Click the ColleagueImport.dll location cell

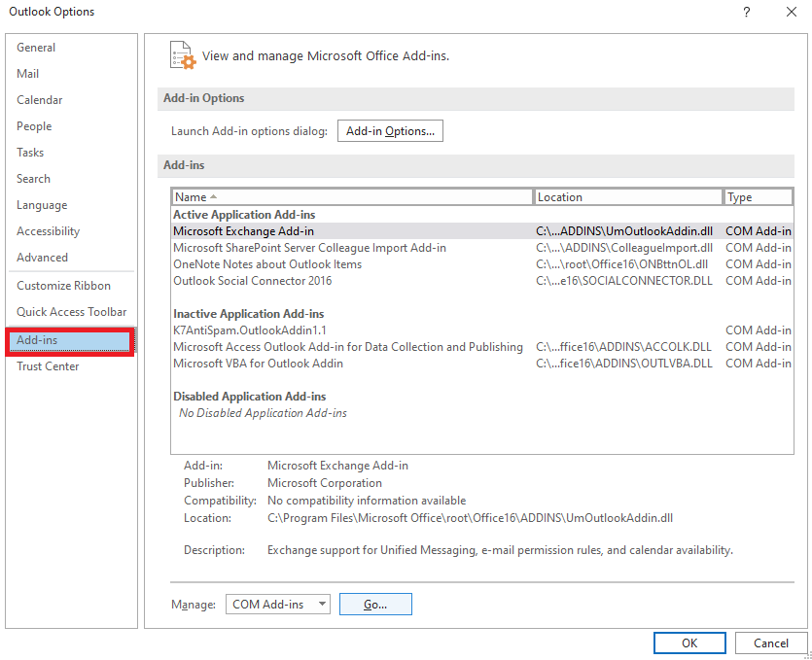coord(624,248)
